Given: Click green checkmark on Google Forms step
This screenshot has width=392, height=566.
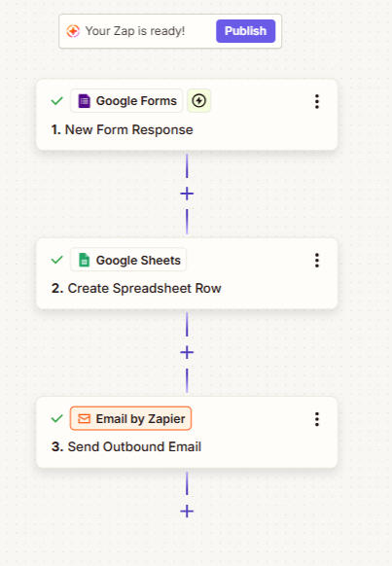Looking at the screenshot, I should (57, 101).
